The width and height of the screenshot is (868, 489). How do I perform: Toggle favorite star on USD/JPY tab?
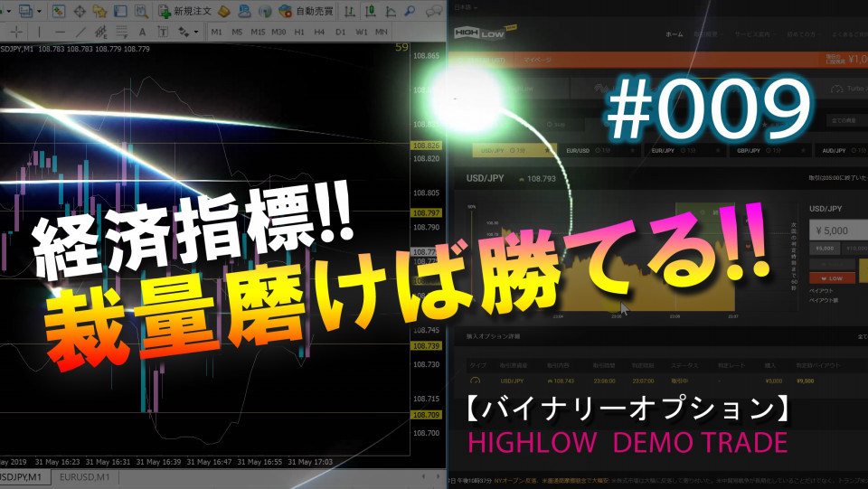coord(548,150)
